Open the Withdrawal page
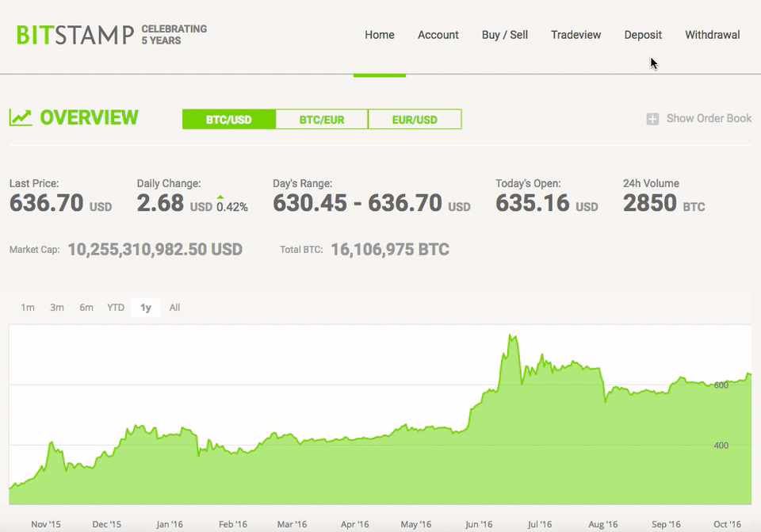The height and width of the screenshot is (532, 761). tap(713, 35)
